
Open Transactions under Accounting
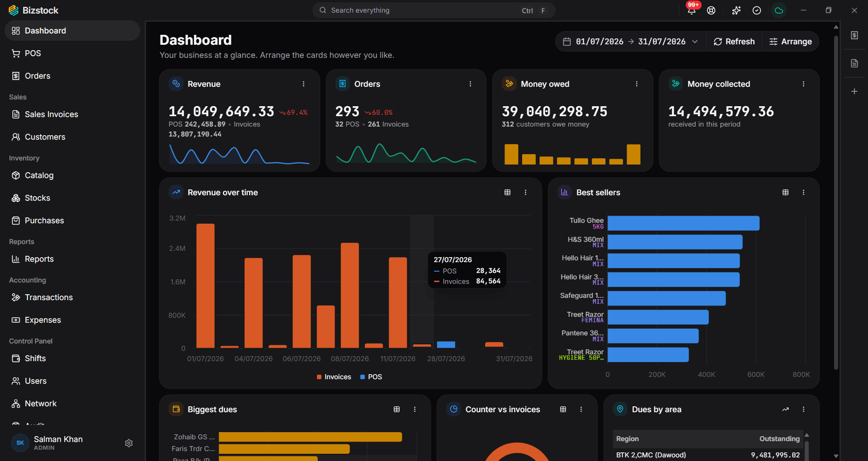pos(72,297)
